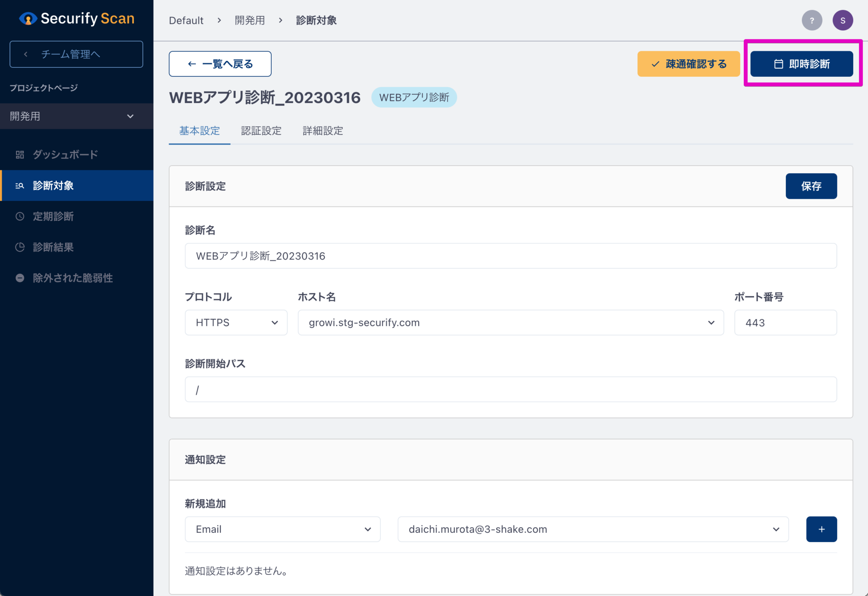Image resolution: width=868 pixels, height=596 pixels.
Task: Click the Securify Scan logo
Action: click(x=76, y=19)
